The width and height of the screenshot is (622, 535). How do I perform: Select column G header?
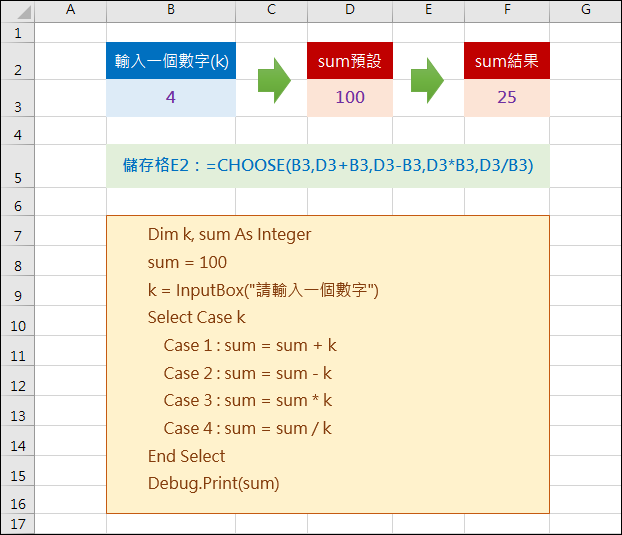point(586,11)
